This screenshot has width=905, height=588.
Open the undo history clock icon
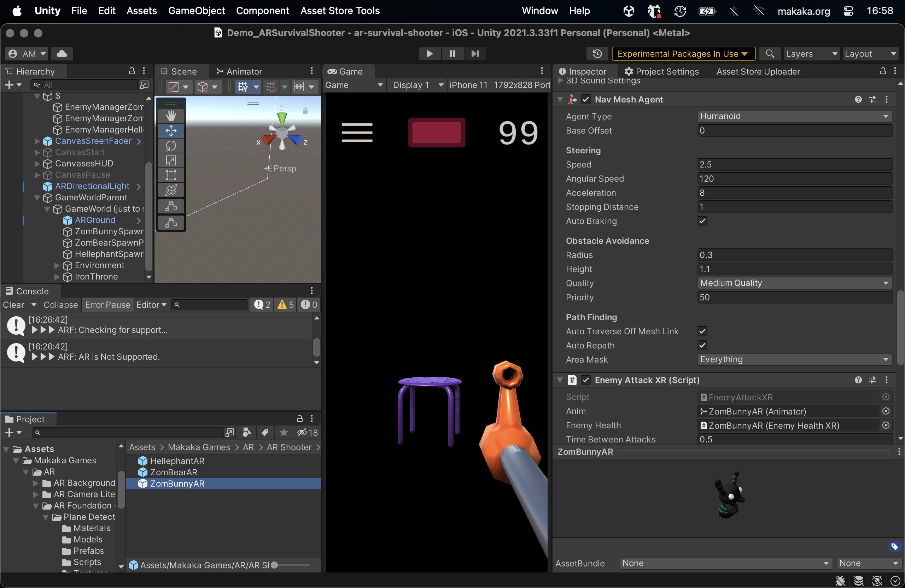pos(597,54)
